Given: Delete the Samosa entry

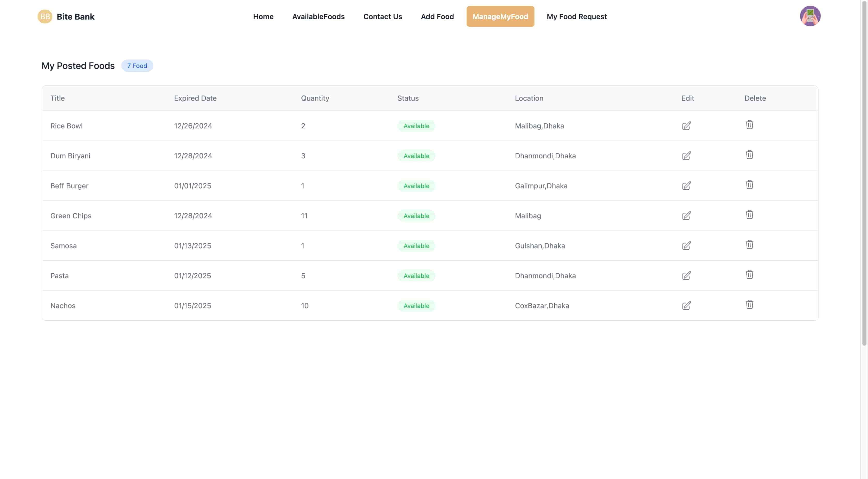Looking at the screenshot, I should click(749, 245).
